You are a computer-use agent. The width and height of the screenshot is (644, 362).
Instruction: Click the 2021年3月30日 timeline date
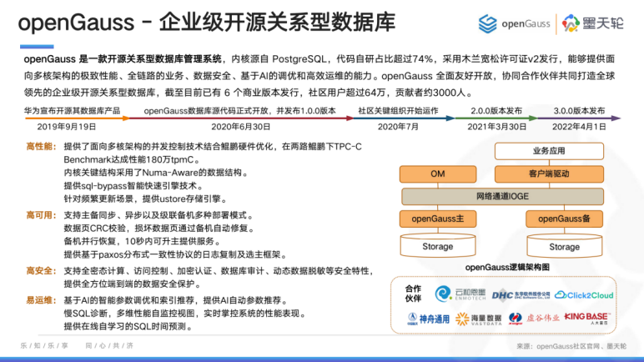[x=496, y=127]
